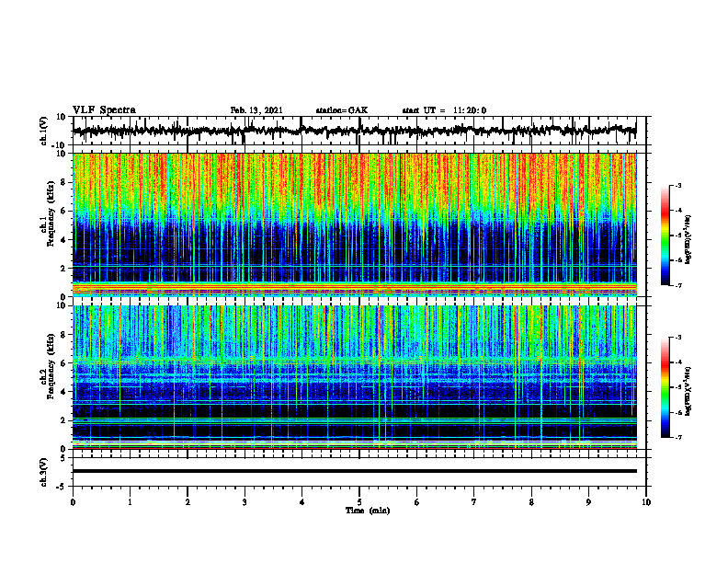Click the time-axis tick label "2"
The width and height of the screenshot is (728, 563).
188,502
